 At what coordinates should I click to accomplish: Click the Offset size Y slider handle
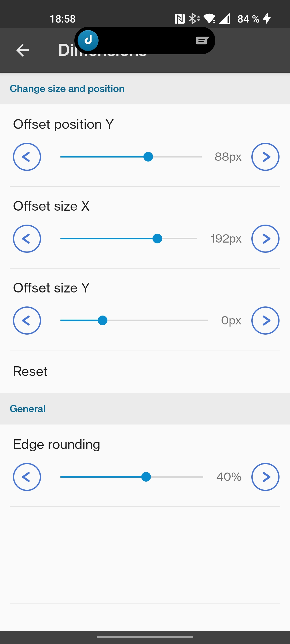click(x=103, y=320)
